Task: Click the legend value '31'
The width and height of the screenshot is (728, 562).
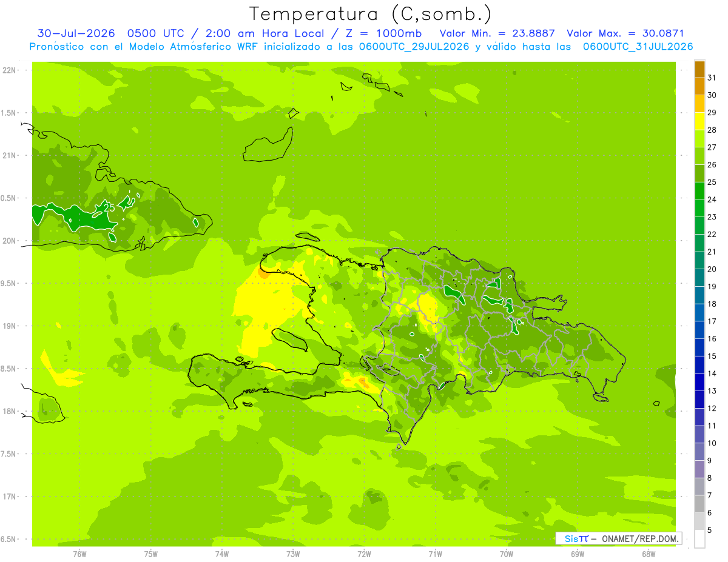Action: pyautogui.click(x=712, y=77)
